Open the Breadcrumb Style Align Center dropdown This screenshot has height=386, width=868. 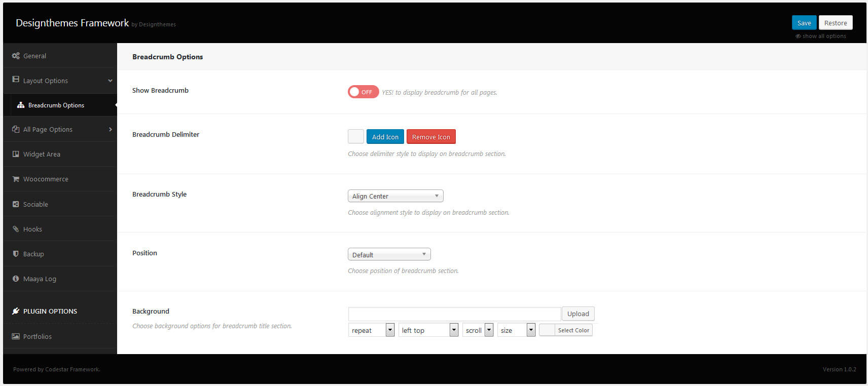(x=395, y=196)
